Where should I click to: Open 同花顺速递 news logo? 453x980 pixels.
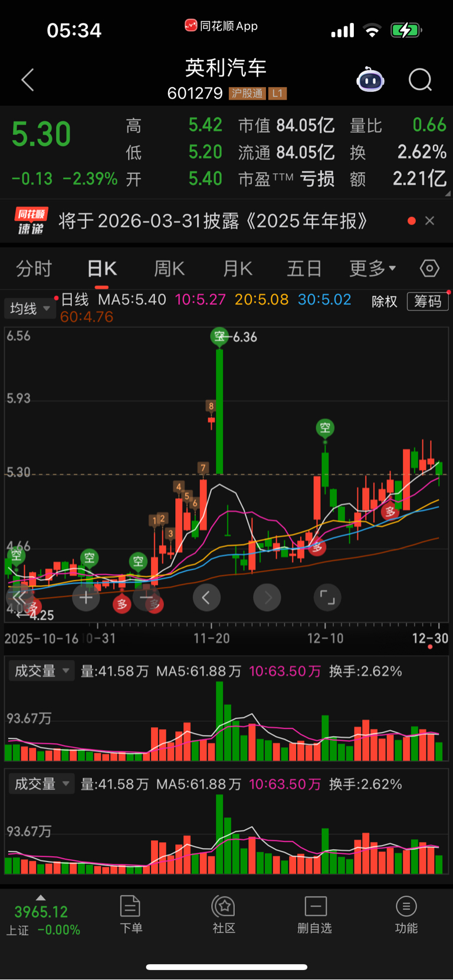point(31,221)
